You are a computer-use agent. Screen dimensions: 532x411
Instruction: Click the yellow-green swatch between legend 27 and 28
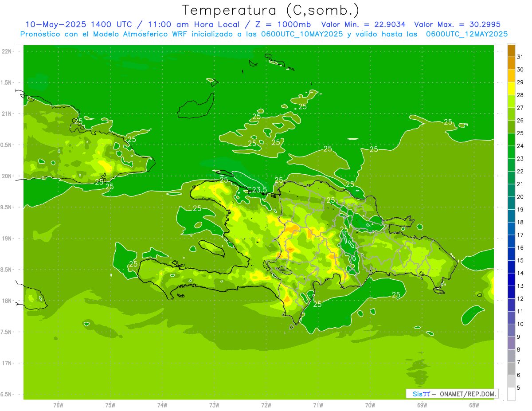click(x=511, y=102)
